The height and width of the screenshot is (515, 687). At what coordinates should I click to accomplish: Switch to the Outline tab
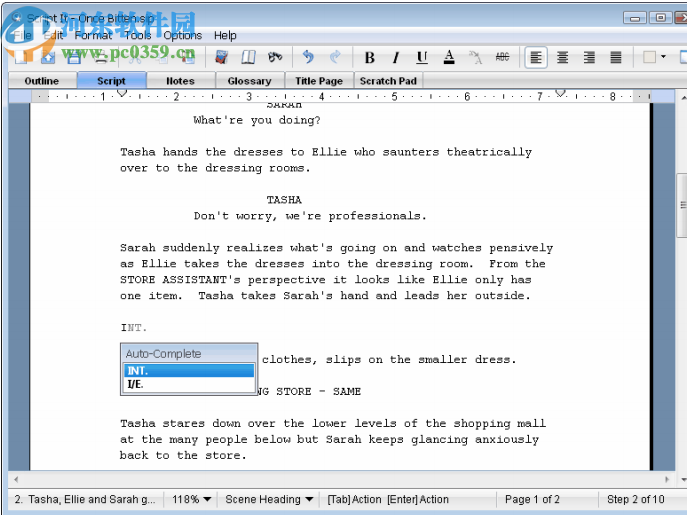click(x=42, y=81)
